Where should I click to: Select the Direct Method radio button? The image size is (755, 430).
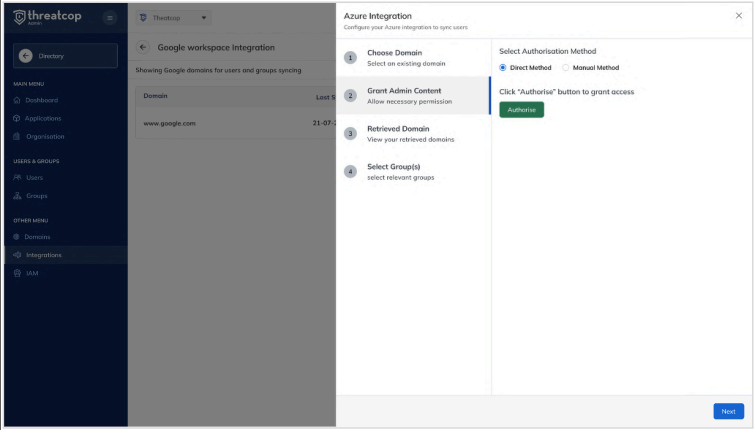point(503,68)
